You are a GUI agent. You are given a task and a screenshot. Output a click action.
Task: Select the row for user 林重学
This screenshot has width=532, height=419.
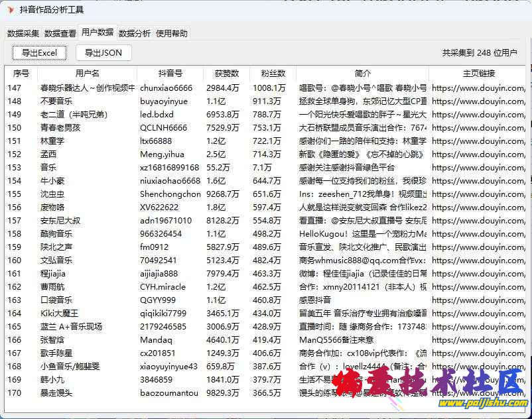coord(52,141)
